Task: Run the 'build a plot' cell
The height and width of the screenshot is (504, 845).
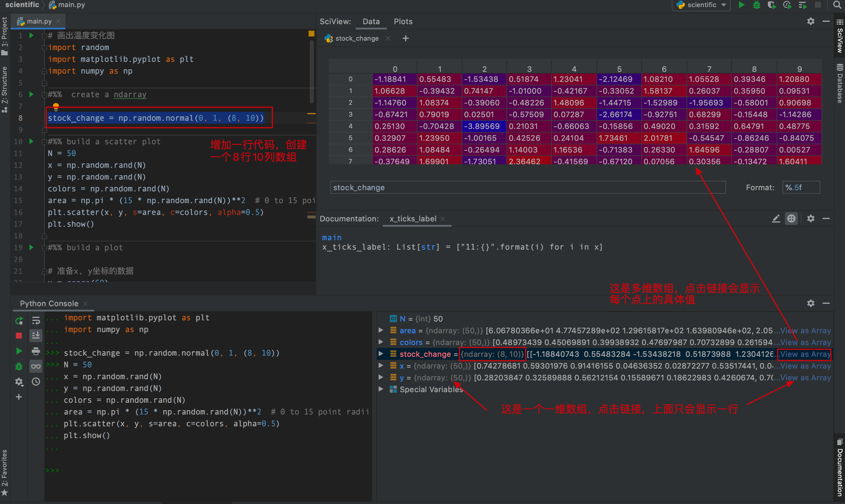Action: point(31,247)
